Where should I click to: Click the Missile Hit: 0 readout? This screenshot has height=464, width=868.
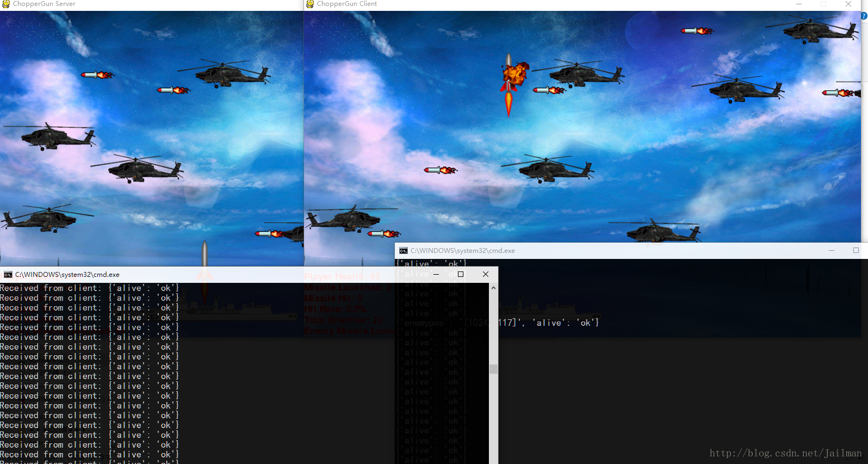tap(333, 298)
